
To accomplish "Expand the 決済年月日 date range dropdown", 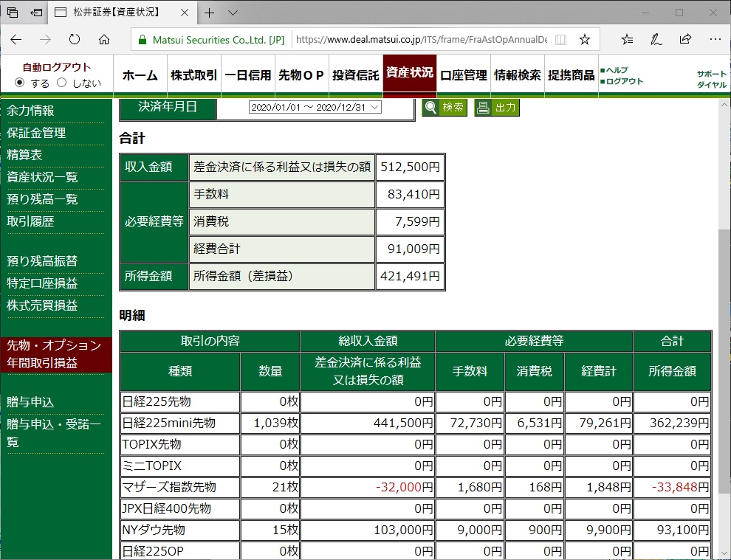I will pyautogui.click(x=315, y=108).
